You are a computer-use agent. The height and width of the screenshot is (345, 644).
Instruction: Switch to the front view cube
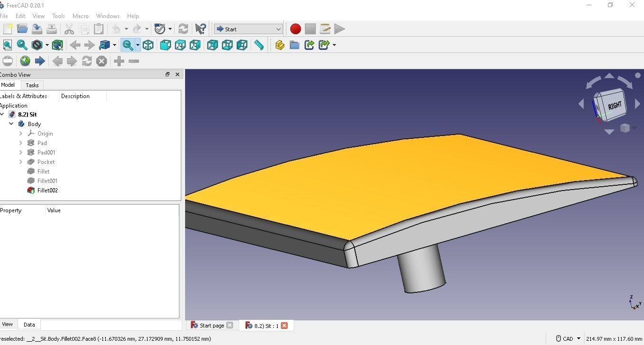[x=165, y=45]
